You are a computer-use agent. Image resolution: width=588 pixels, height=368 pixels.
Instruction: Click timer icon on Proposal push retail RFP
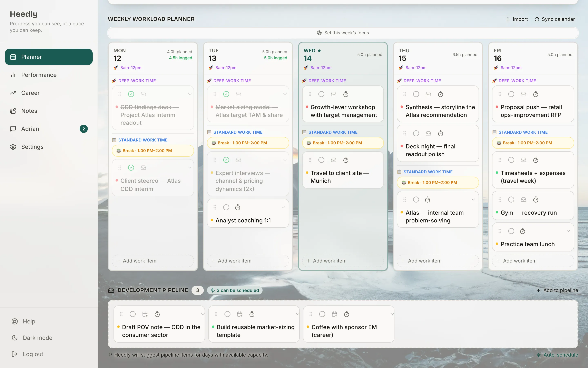click(536, 94)
